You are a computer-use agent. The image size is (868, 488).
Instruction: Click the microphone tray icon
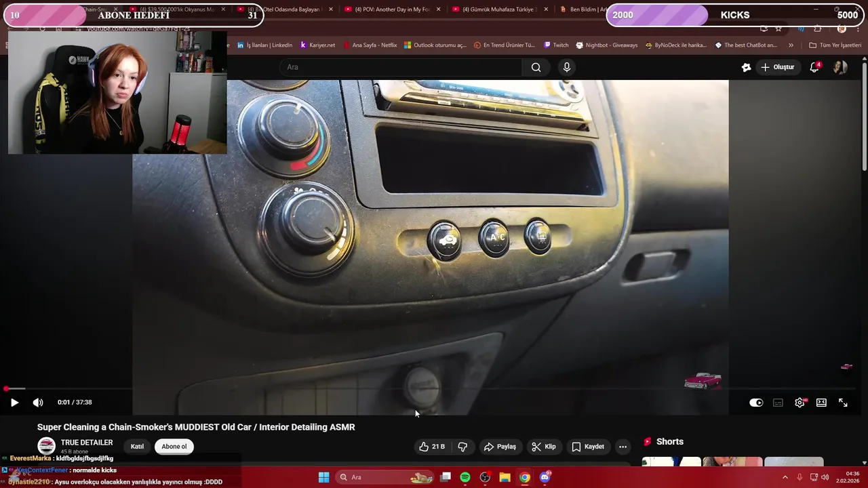800,477
